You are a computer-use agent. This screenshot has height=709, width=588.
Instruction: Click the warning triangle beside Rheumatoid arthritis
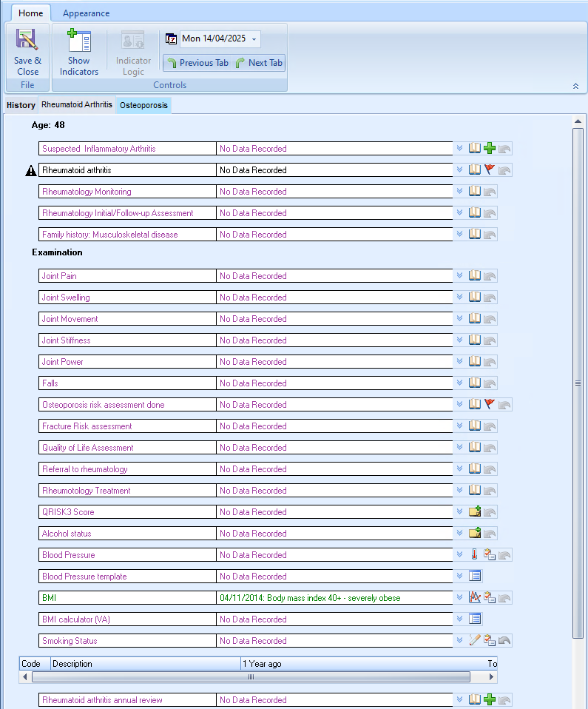pyautogui.click(x=31, y=170)
